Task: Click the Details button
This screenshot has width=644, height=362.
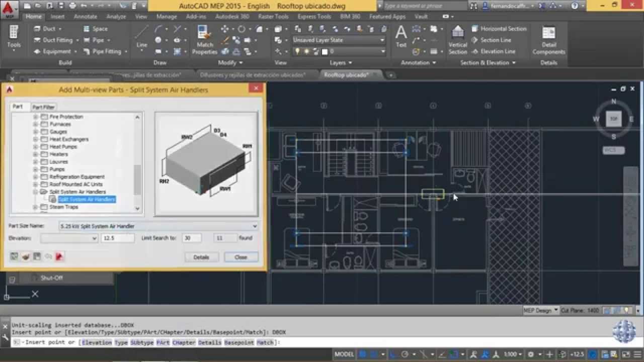Action: tap(201, 257)
